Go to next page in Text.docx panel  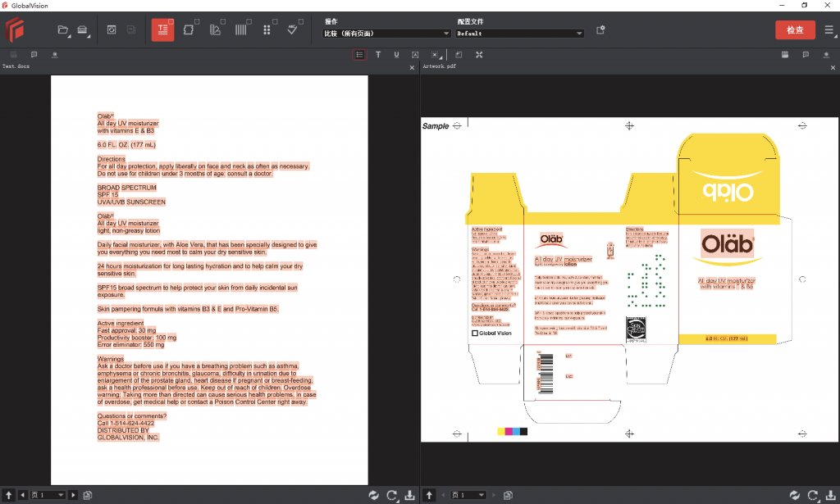pos(73,496)
